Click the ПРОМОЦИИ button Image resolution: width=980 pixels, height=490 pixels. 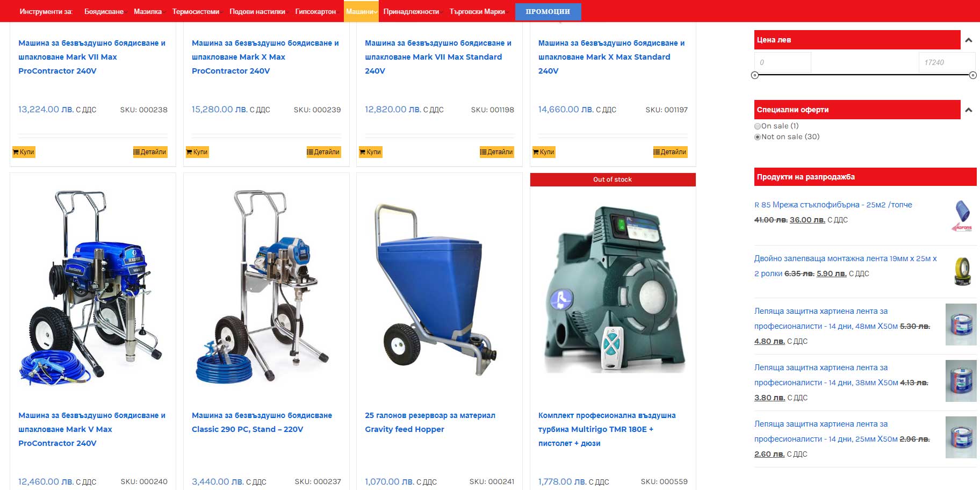548,11
